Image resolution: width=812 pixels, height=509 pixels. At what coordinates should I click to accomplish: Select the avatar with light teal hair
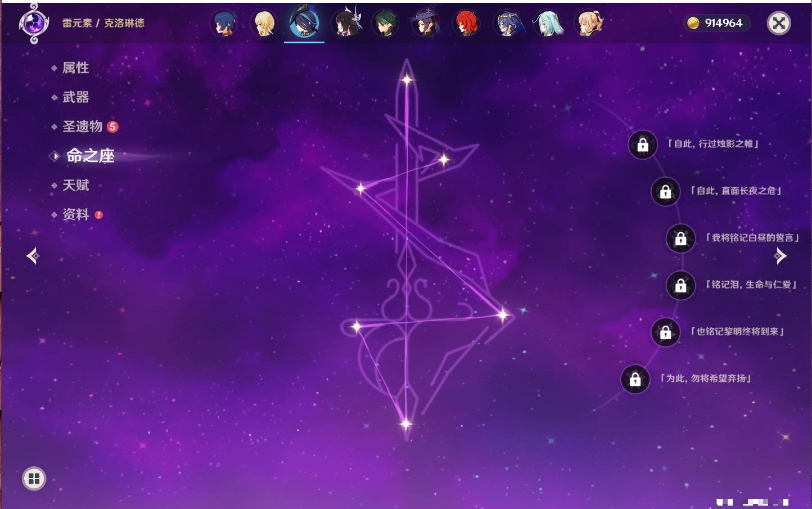coord(547,24)
